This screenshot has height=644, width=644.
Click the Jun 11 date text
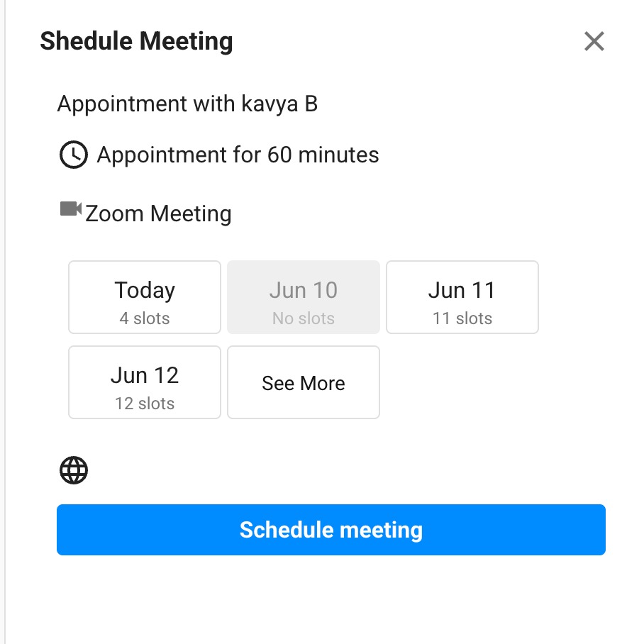(x=462, y=289)
